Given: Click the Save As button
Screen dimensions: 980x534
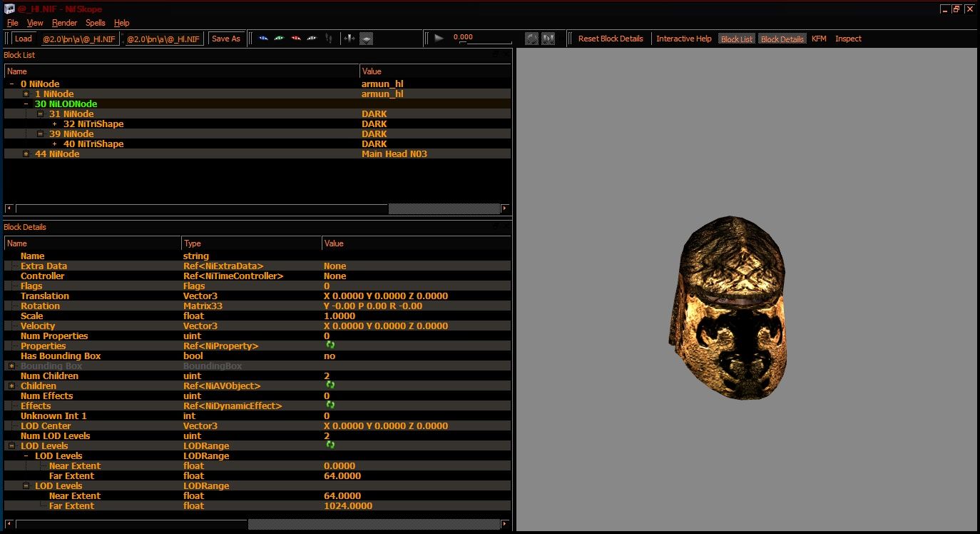Looking at the screenshot, I should (226, 39).
